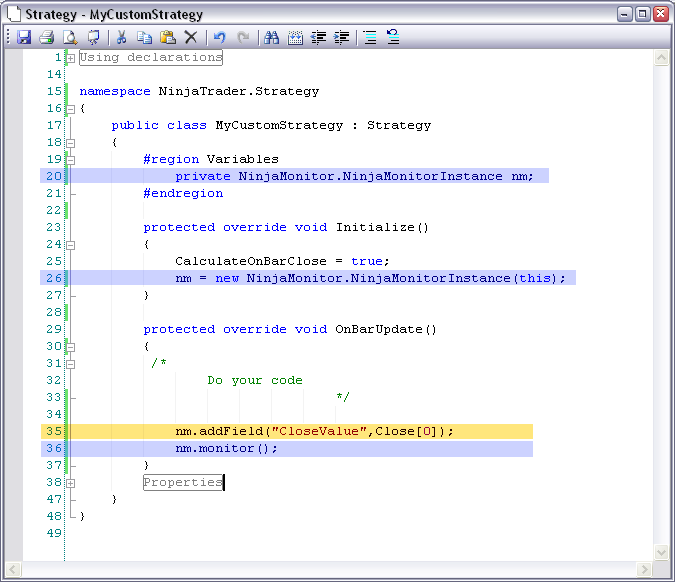Image resolution: width=675 pixels, height=582 pixels.
Task: Click the Save icon in the toolbar
Action: [24, 37]
